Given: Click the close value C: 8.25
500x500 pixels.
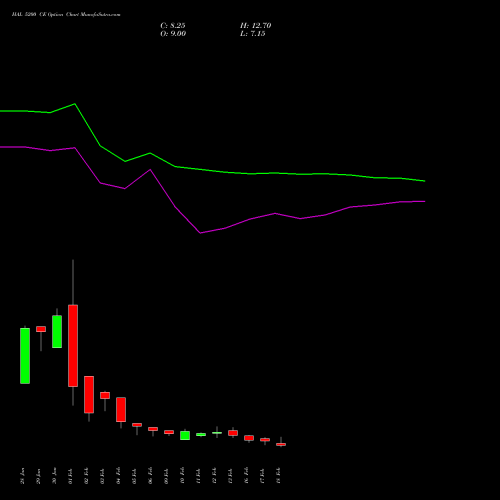Looking at the screenshot, I should 173,26.
